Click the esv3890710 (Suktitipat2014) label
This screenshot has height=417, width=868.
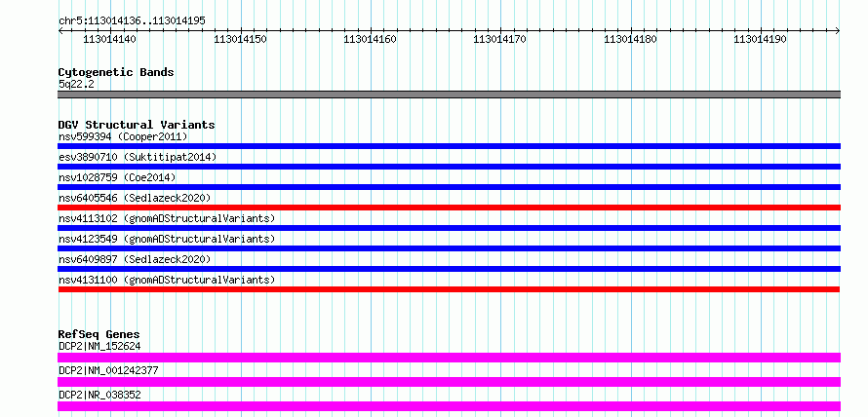point(138,157)
